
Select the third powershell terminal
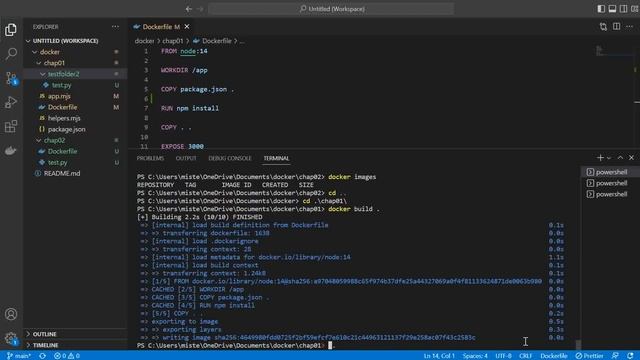(610, 194)
